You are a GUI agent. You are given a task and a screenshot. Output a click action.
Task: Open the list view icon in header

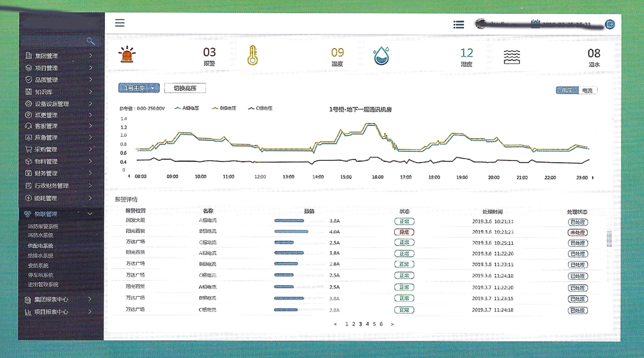pyautogui.click(x=459, y=25)
